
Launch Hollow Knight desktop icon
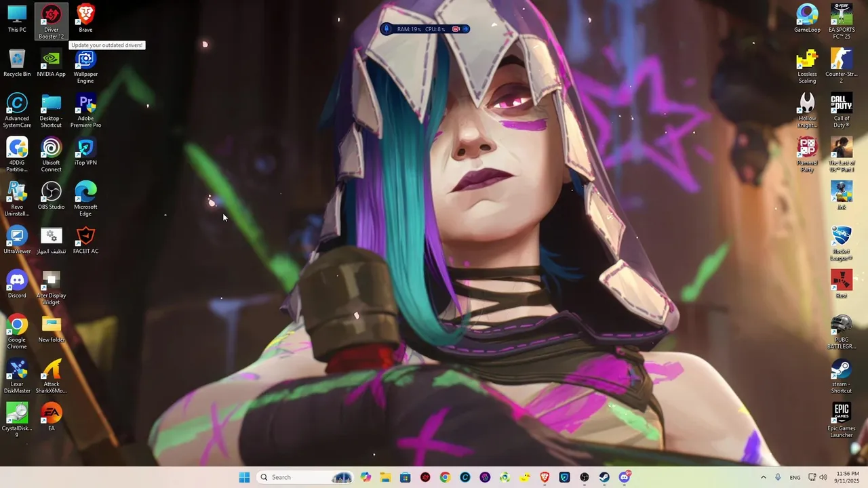807,110
